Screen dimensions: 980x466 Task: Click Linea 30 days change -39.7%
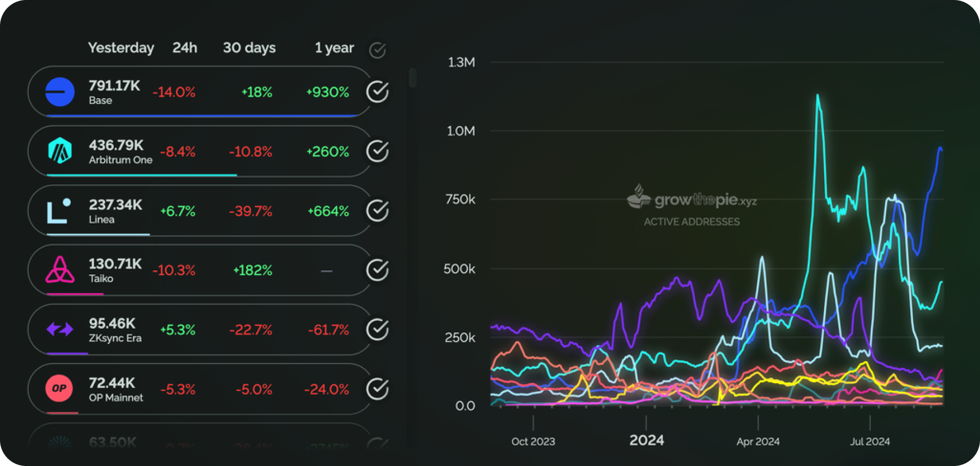click(x=250, y=211)
